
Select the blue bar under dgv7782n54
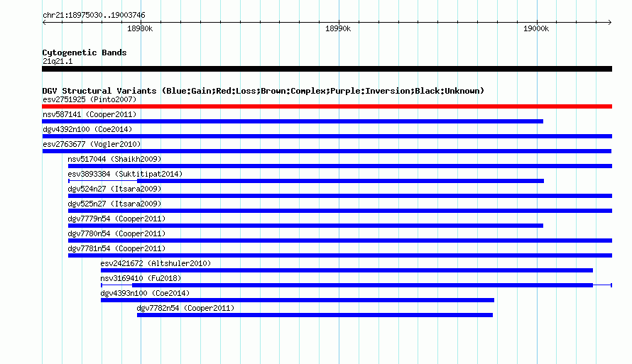pyautogui.click(x=315, y=315)
